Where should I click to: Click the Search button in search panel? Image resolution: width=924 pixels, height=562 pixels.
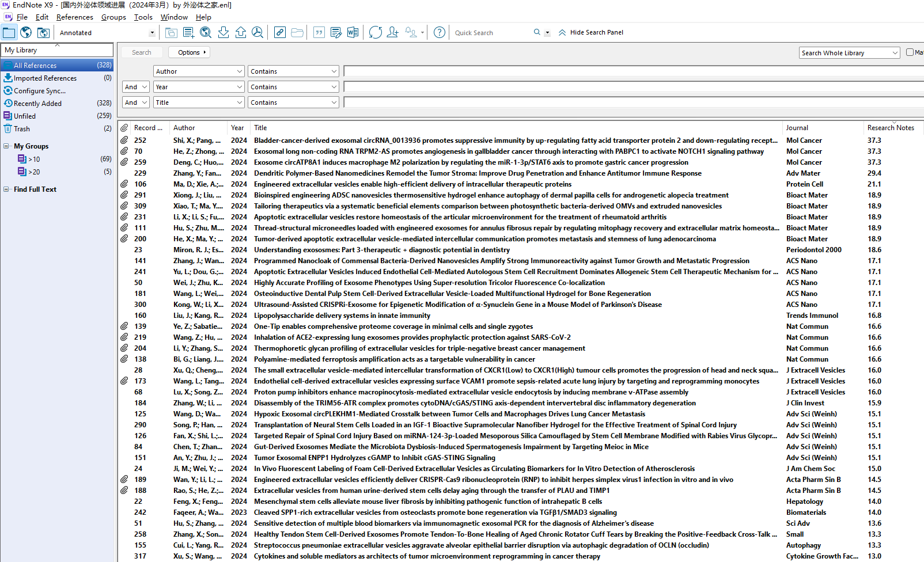[142, 52]
